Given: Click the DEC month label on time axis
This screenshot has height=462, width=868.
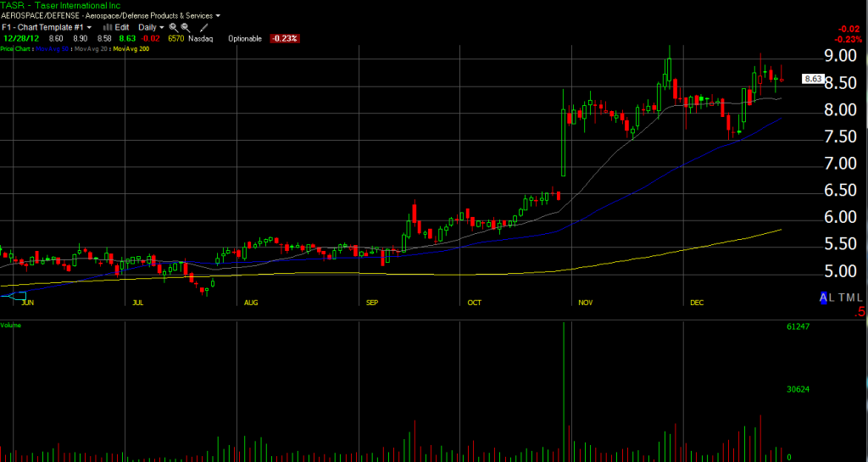Looking at the screenshot, I should 697,303.
